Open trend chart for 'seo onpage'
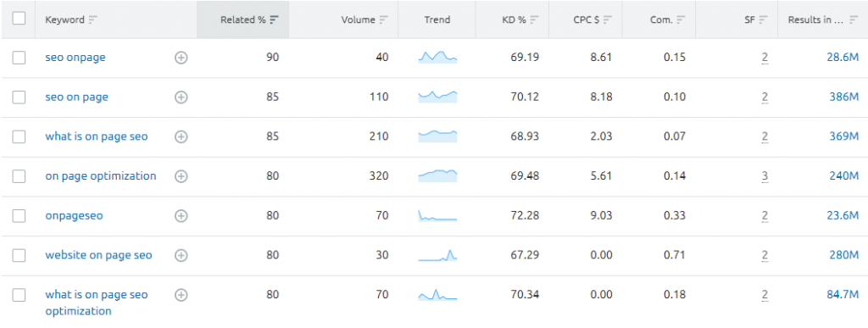Screen dimensions: 868x328 pos(437,57)
